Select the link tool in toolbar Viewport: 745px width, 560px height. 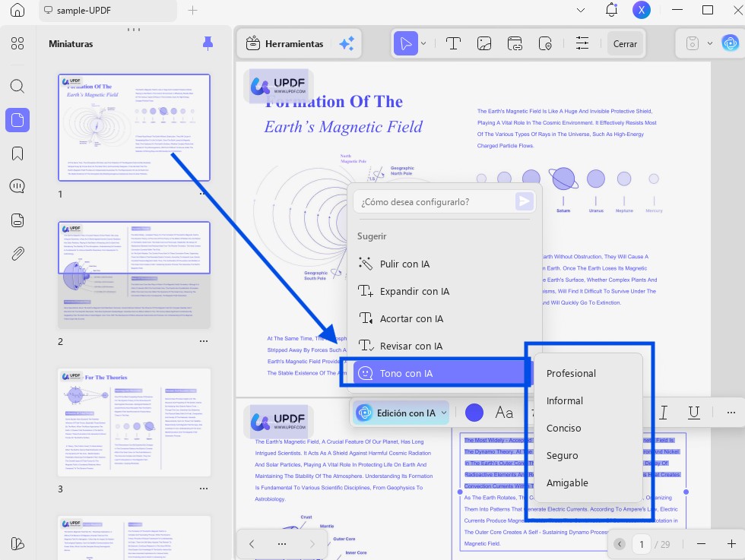pyautogui.click(x=515, y=44)
